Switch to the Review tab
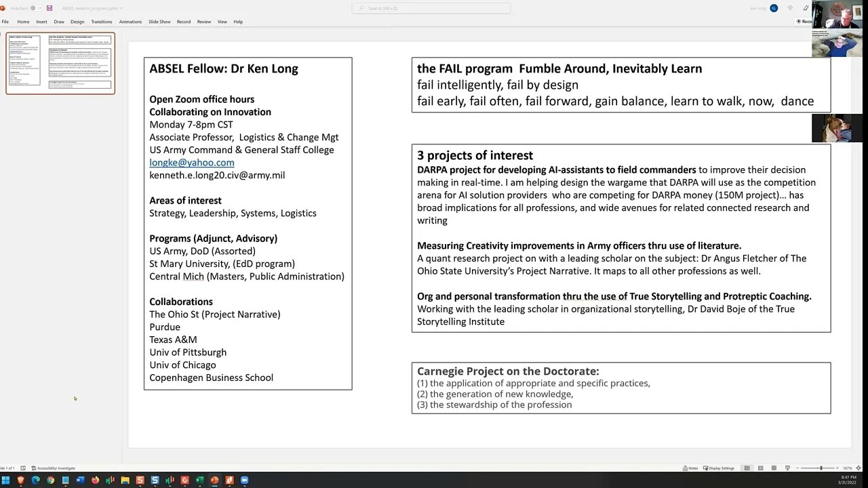Screen dimensions: 868x488 (204, 22)
